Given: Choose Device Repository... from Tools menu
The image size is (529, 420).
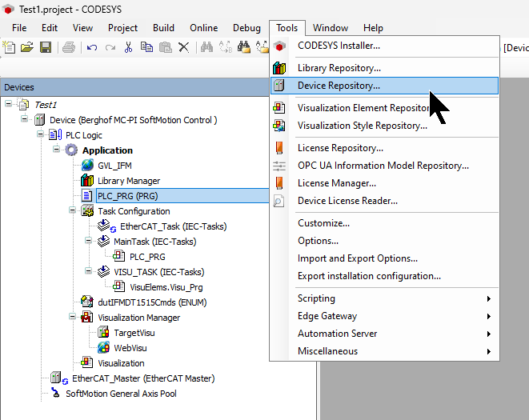Looking at the screenshot, I should point(385,86).
